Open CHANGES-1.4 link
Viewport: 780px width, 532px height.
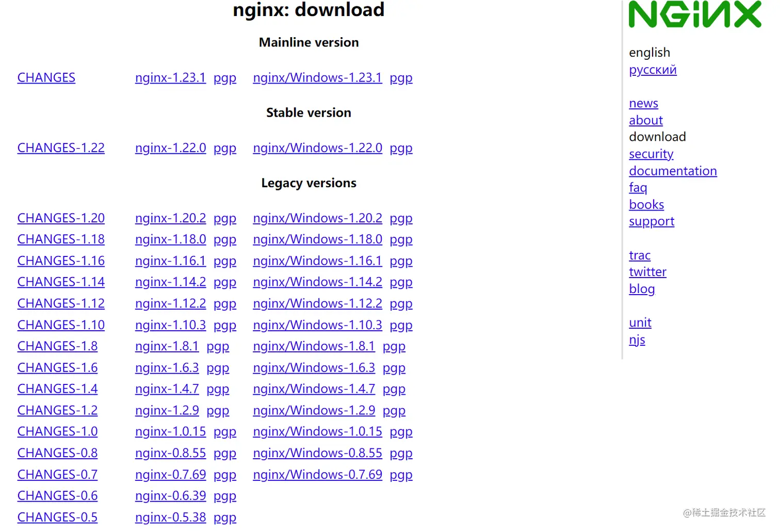(57, 389)
